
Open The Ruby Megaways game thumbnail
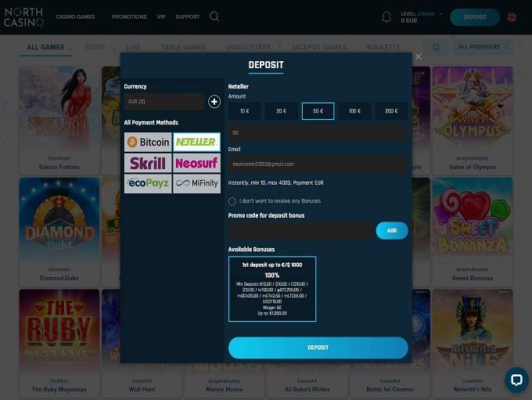point(59,331)
